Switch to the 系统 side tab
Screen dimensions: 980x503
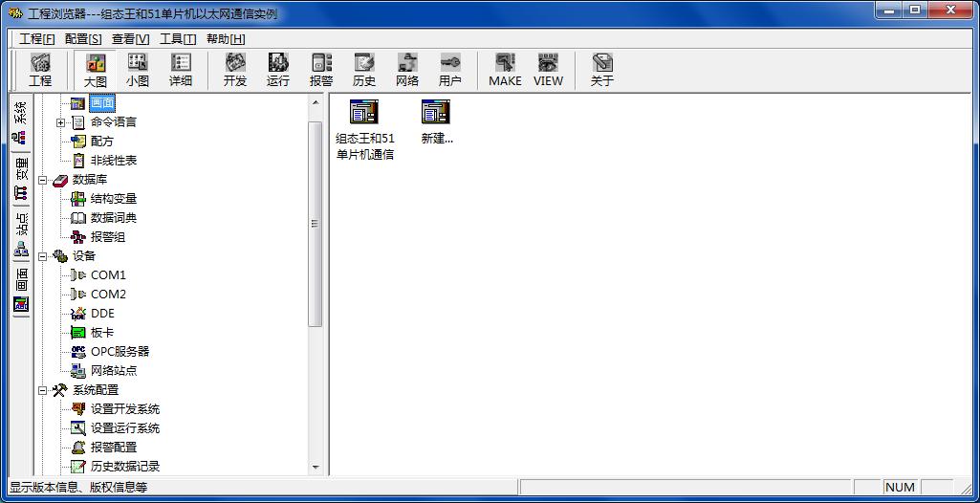(x=21, y=122)
